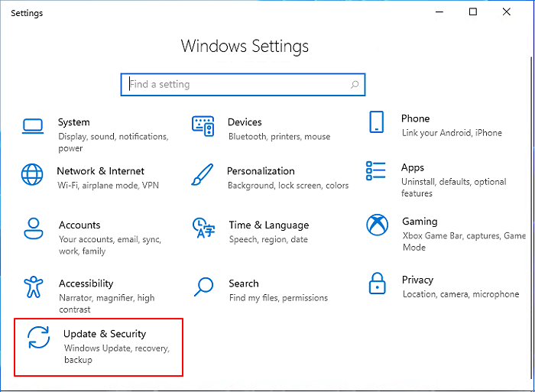The image size is (535, 392).
Task: Click the Accounts person icon
Action: (33, 228)
